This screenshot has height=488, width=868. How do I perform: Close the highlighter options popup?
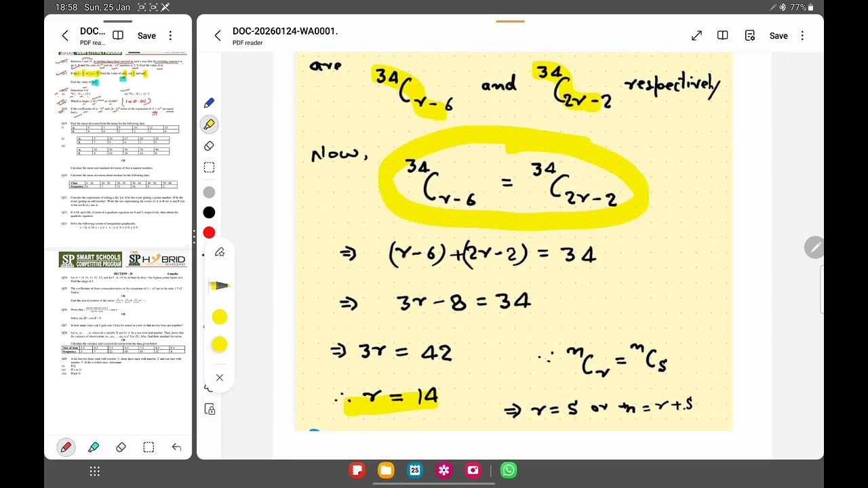(x=220, y=378)
